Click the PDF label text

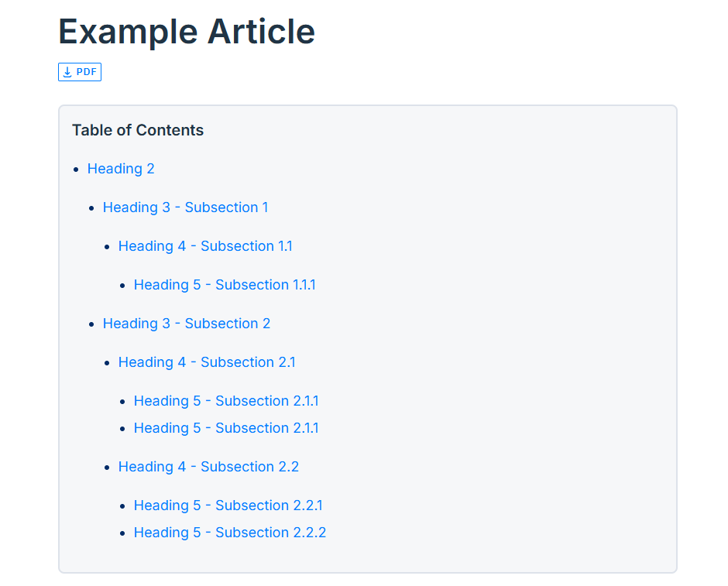point(87,72)
